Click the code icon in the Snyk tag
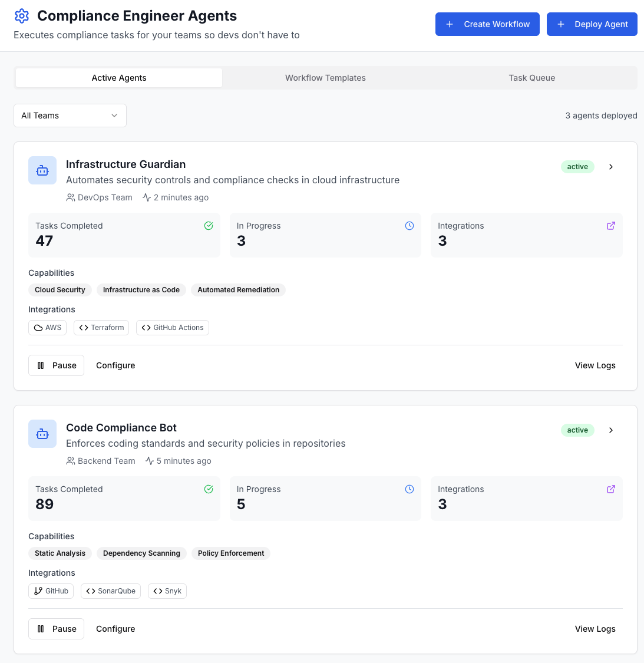The height and width of the screenshot is (663, 644). coord(158,591)
